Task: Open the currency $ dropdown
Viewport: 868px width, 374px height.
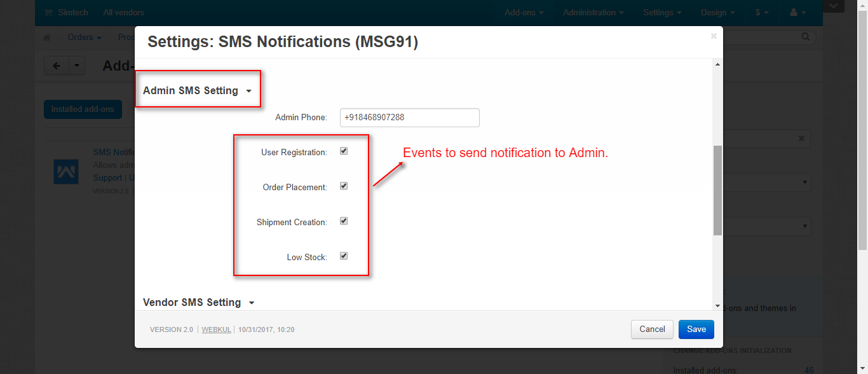Action: 762,13
